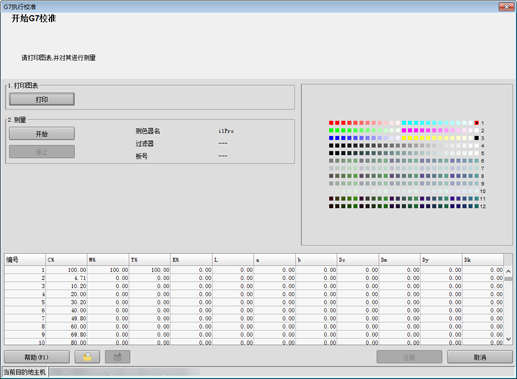Select the 100.00 cell in the Y% column

pyautogui.click(x=150, y=270)
